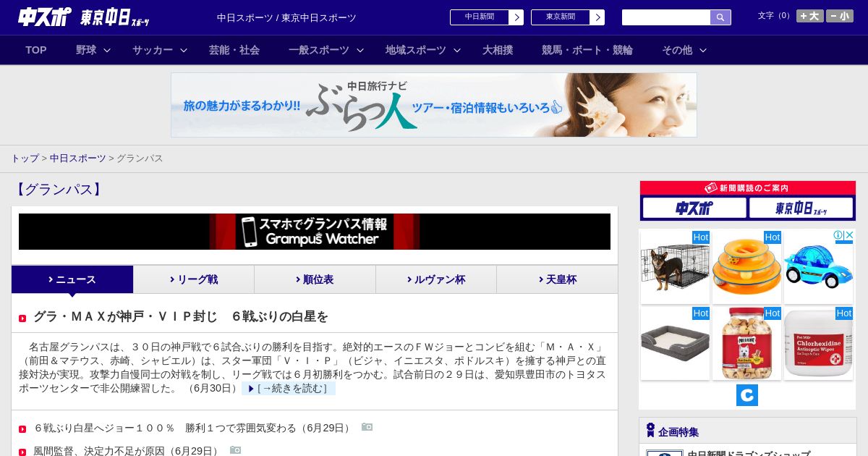Open headline グラ・ＭＡＸが神戸・ＶＩＰ封じ
Image resolution: width=868 pixels, height=456 pixels.
click(181, 316)
